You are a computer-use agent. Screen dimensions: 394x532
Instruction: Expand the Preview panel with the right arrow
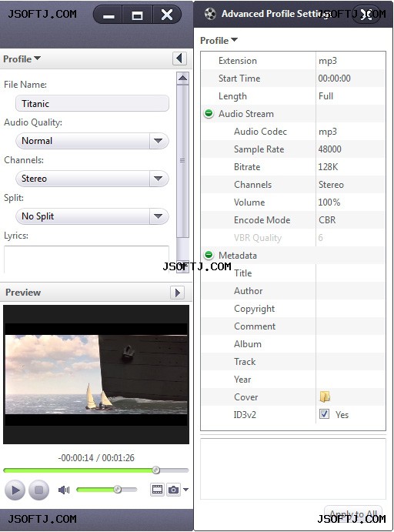click(177, 293)
